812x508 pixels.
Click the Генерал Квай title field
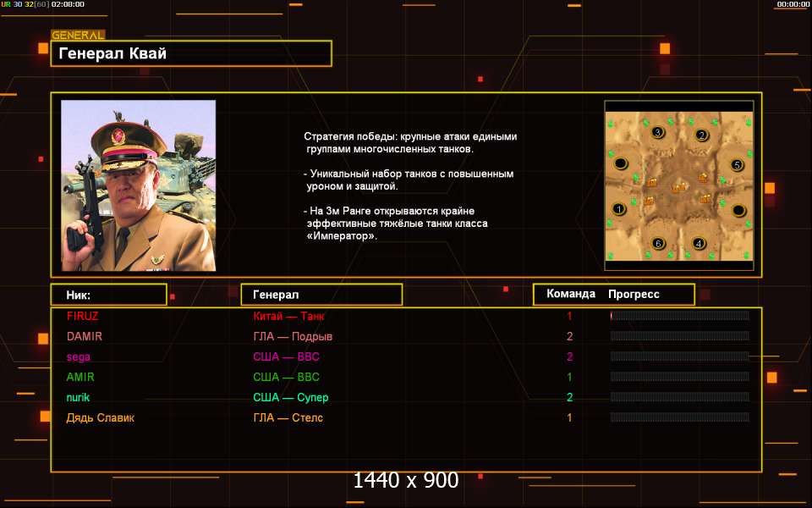click(191, 53)
